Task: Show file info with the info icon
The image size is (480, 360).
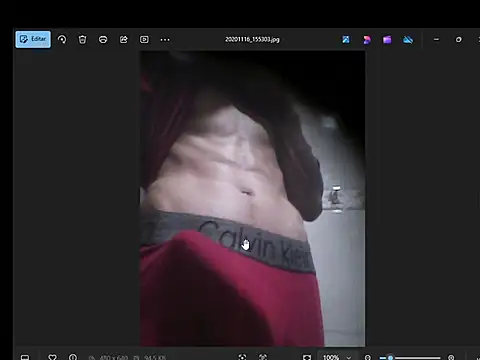Action: pyautogui.click(x=73, y=357)
